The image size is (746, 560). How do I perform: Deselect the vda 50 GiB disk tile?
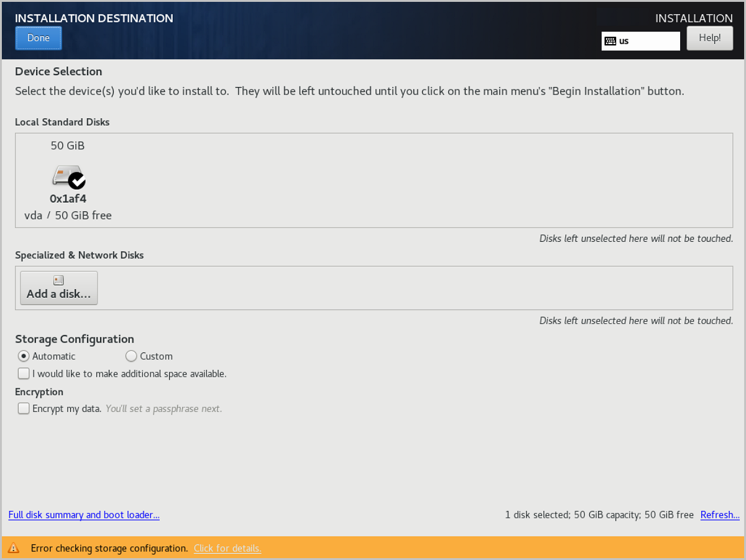(68, 180)
